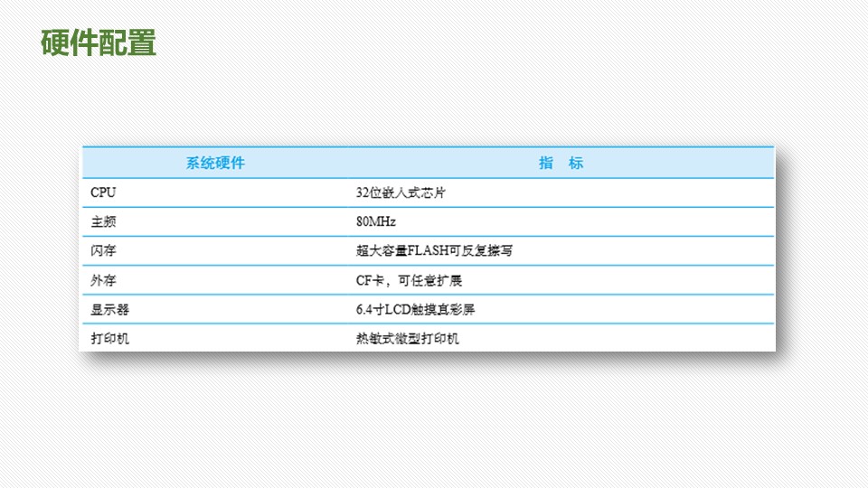Click the 系统硬件 column header
The width and height of the screenshot is (868, 488).
215,163
